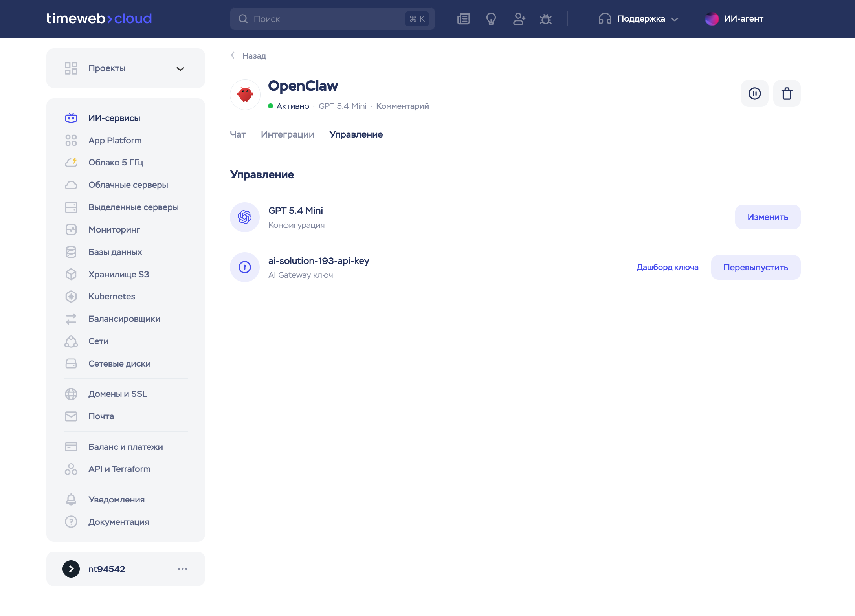Click the Уведомления bell icon
The width and height of the screenshot is (855, 616).
pyautogui.click(x=71, y=499)
